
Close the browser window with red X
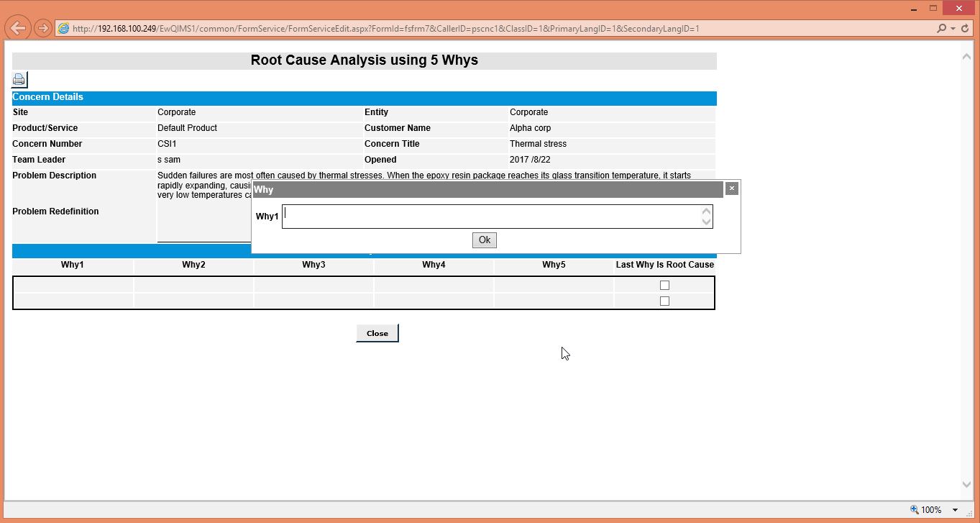959,8
